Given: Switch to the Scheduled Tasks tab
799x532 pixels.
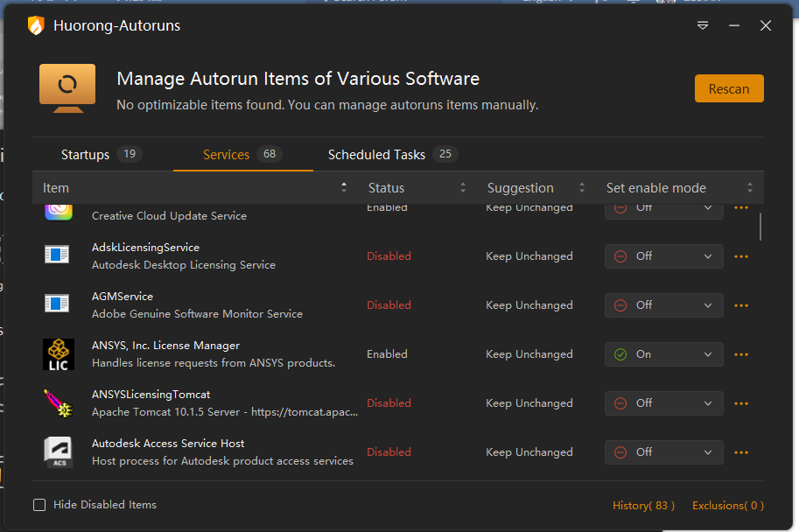Looking at the screenshot, I should click(393, 154).
